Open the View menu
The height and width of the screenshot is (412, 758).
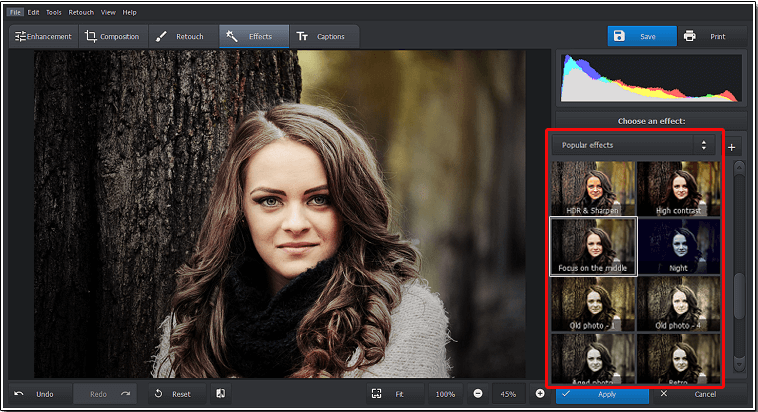pyautogui.click(x=108, y=12)
